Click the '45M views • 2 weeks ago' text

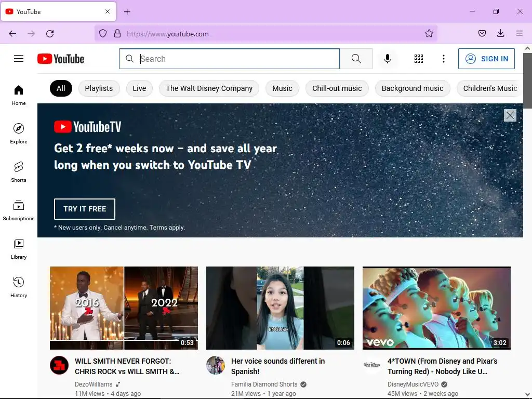tap(423, 394)
